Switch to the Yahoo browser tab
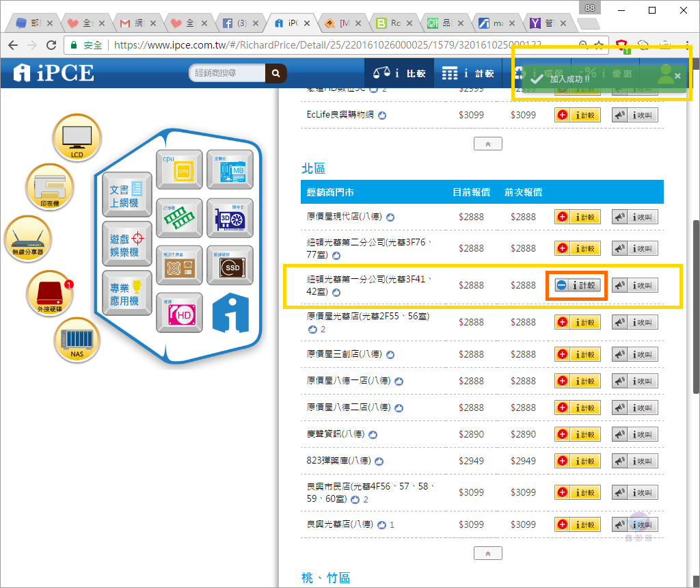Viewport: 700px width, 588px height. 549,23
